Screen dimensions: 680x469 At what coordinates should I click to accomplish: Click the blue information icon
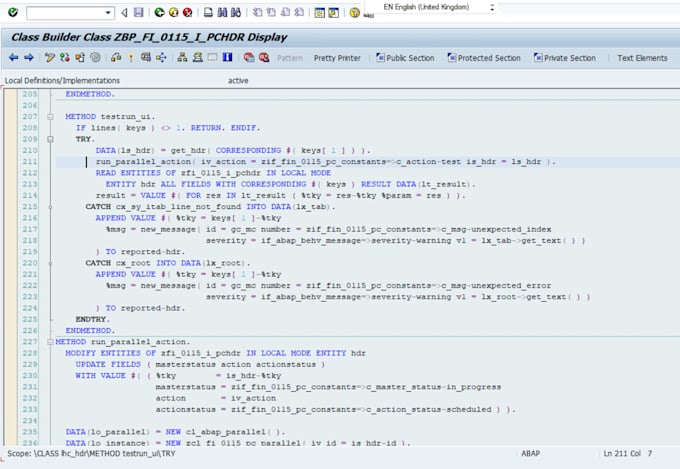point(227,57)
